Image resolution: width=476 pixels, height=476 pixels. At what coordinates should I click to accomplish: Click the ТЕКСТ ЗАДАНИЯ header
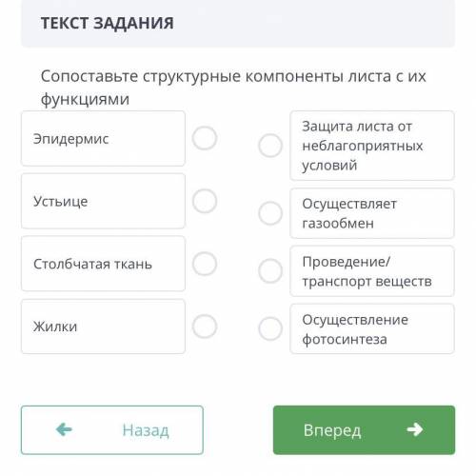(108, 23)
